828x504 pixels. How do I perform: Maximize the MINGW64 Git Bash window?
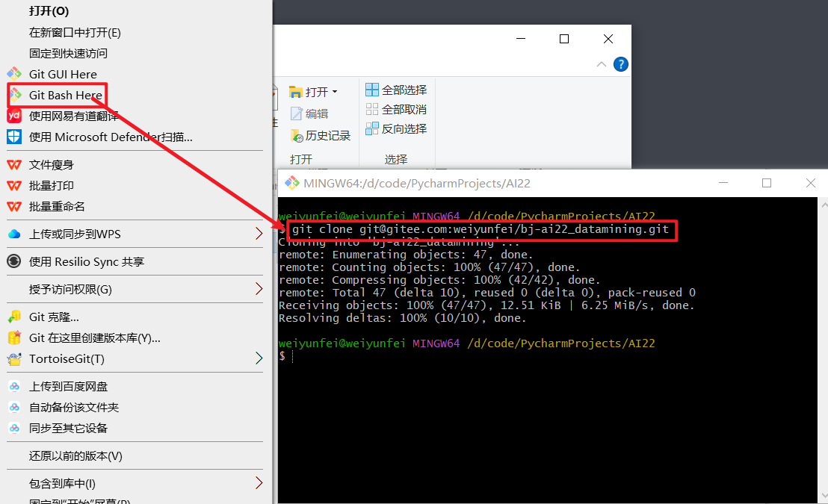(767, 183)
